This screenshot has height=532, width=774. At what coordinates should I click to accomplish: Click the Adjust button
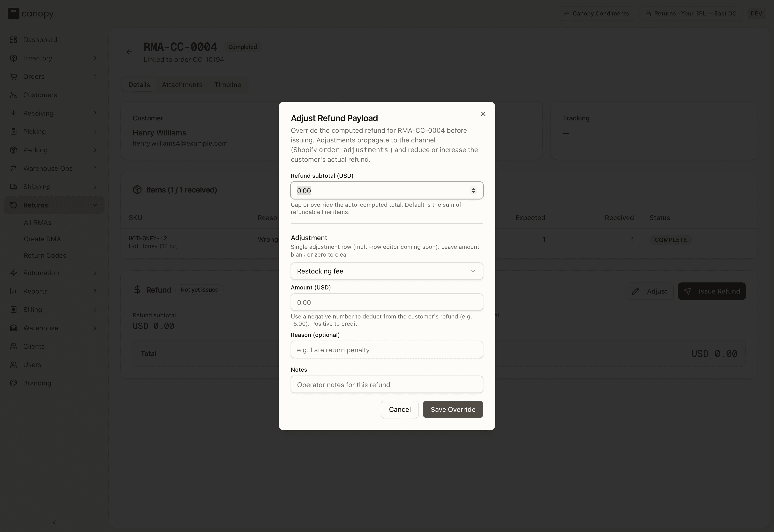pyautogui.click(x=650, y=291)
